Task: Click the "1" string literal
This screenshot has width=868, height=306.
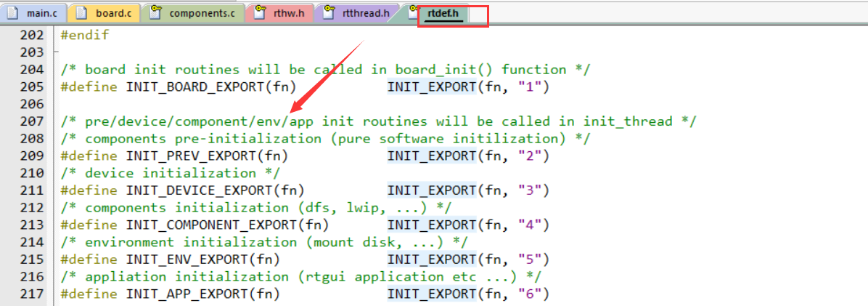Action: [529, 87]
